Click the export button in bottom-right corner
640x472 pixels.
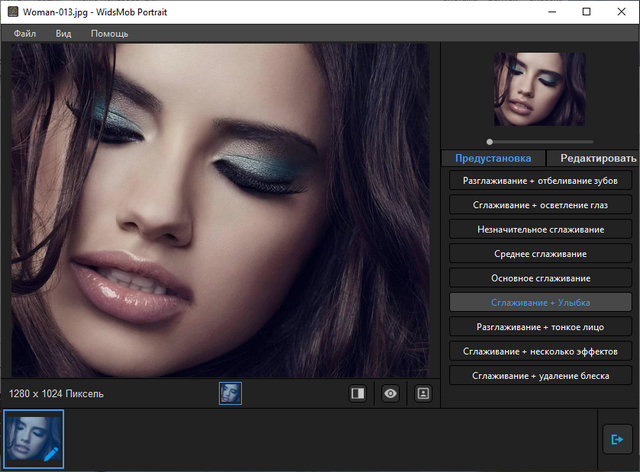[x=616, y=439]
